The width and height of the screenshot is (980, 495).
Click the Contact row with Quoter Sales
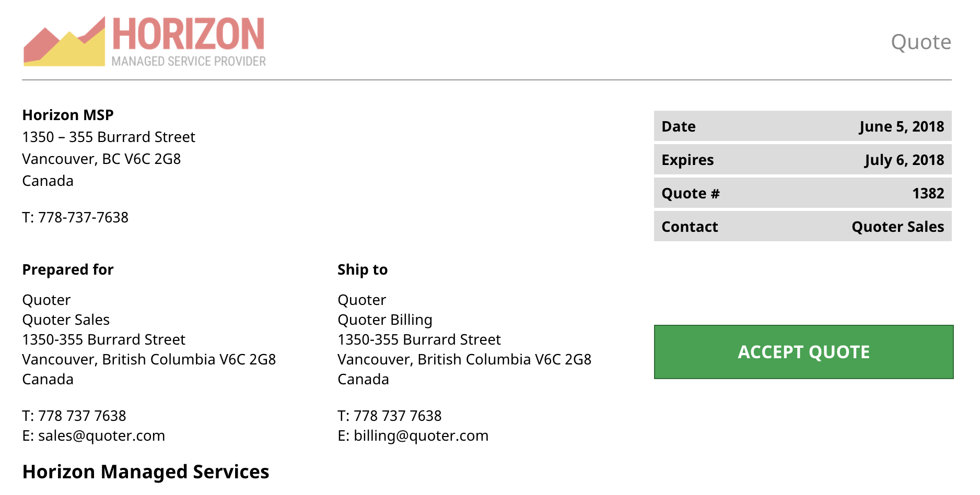802,227
